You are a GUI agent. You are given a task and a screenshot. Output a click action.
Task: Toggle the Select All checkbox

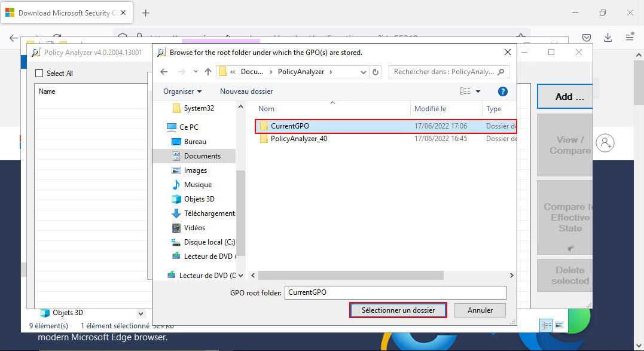[x=39, y=74]
